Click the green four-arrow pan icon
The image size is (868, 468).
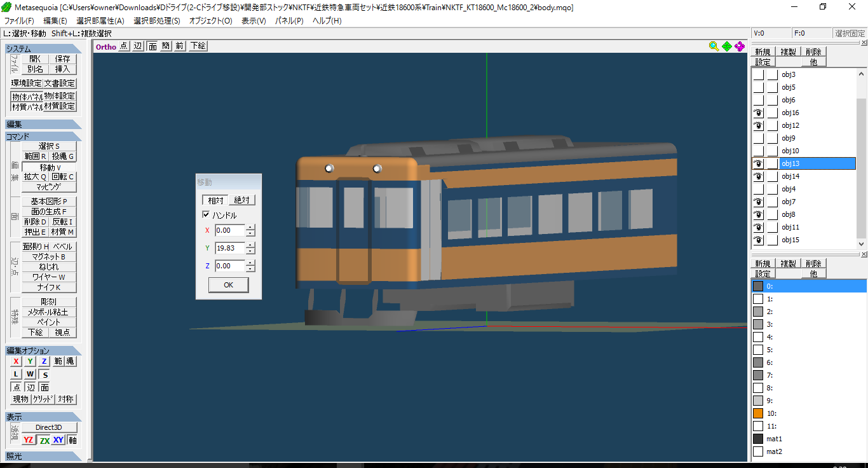[726, 46]
